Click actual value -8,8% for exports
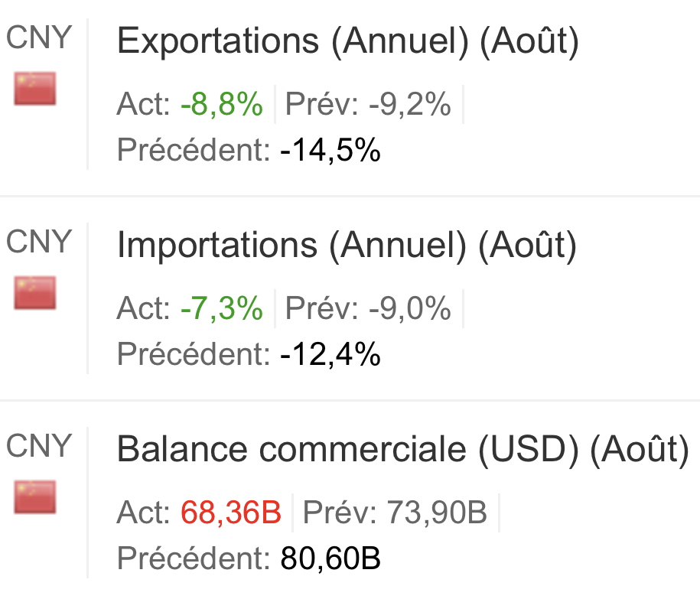The width and height of the screenshot is (700, 599). tap(222, 105)
